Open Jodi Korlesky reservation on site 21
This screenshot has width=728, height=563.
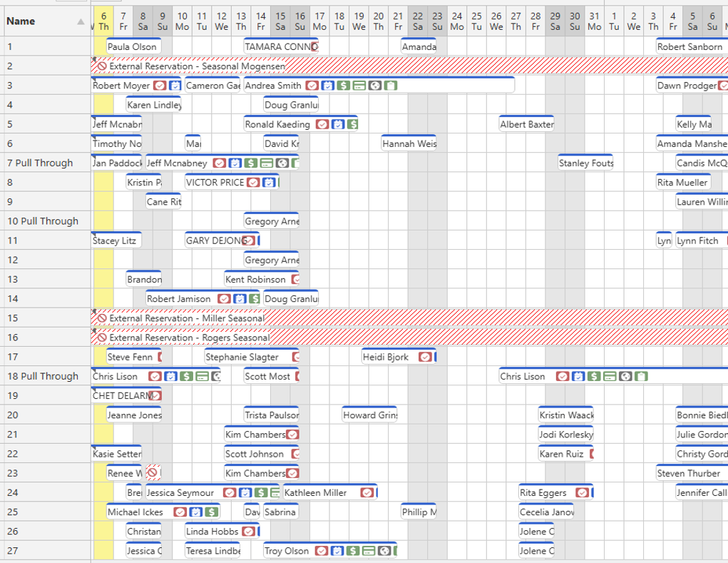[565, 435]
